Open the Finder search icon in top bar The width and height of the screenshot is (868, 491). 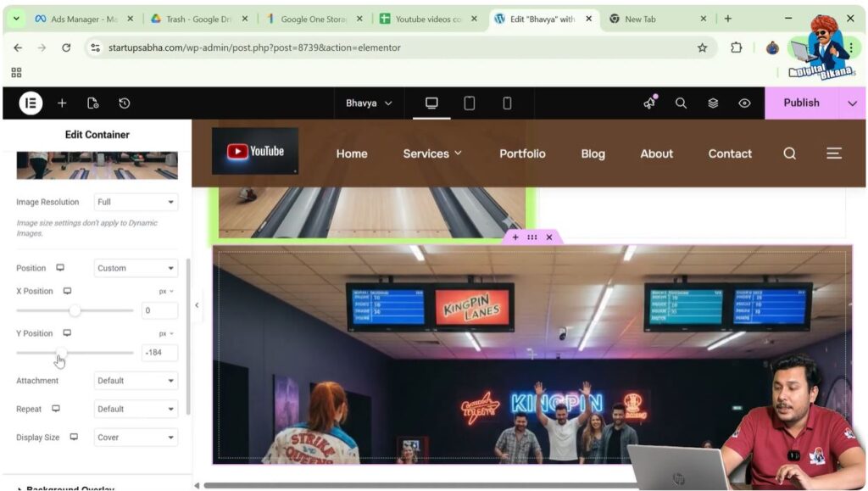pos(681,103)
